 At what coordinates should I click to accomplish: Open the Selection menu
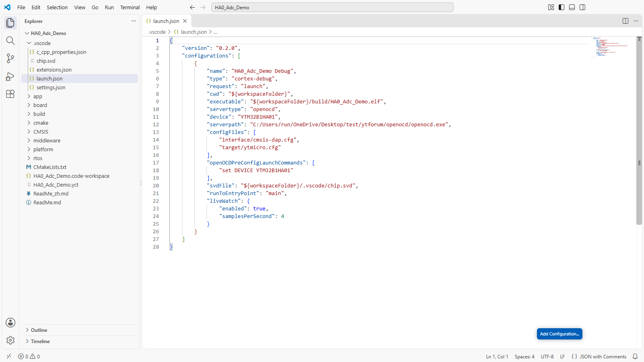[57, 7]
